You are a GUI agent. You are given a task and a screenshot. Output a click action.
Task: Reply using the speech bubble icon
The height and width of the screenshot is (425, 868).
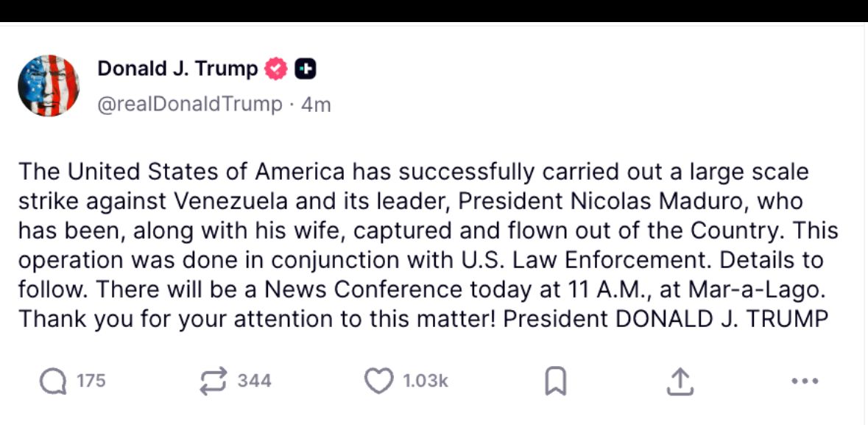coord(52,381)
